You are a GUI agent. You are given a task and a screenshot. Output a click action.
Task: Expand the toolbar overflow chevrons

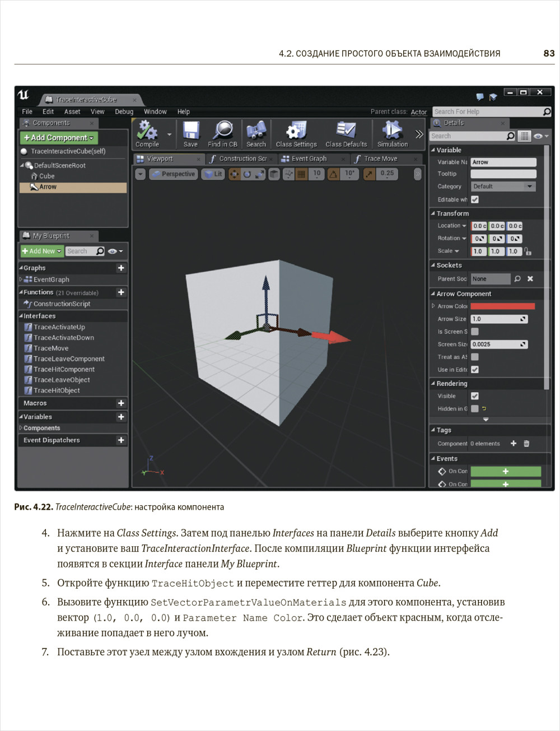pyautogui.click(x=419, y=134)
